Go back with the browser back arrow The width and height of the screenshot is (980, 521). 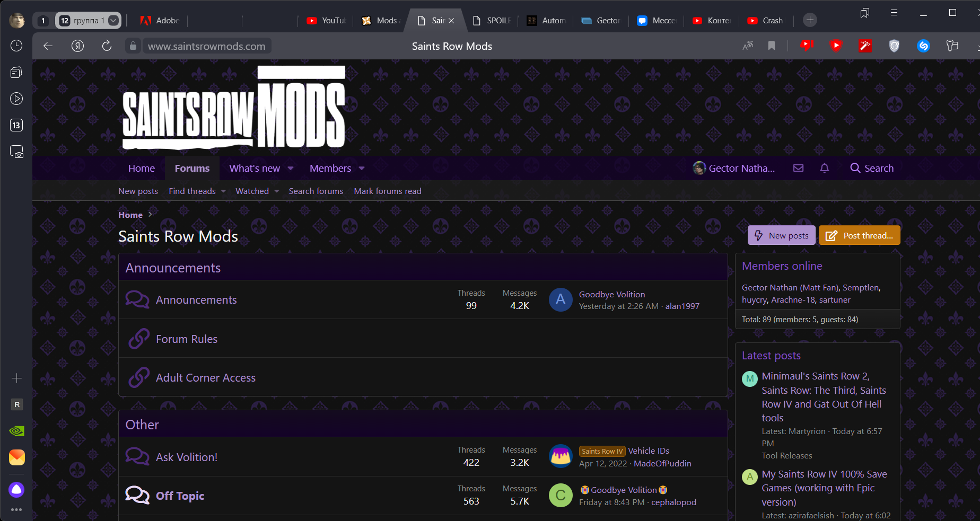(48, 46)
